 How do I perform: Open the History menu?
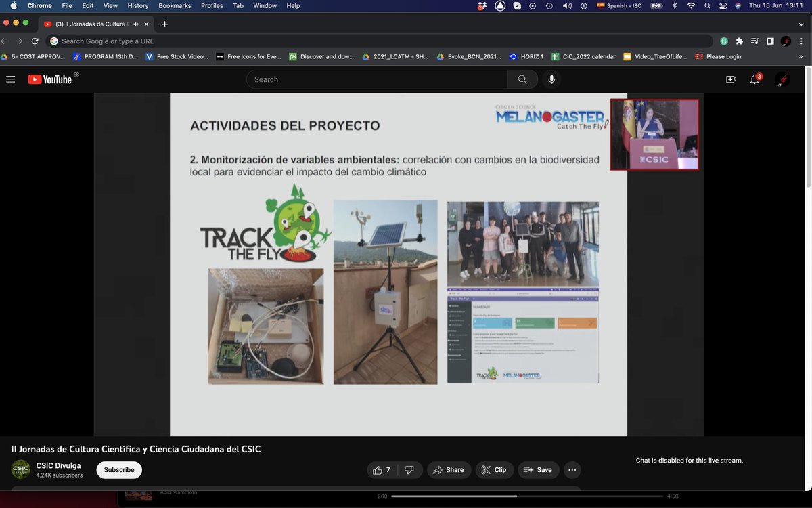click(x=137, y=5)
